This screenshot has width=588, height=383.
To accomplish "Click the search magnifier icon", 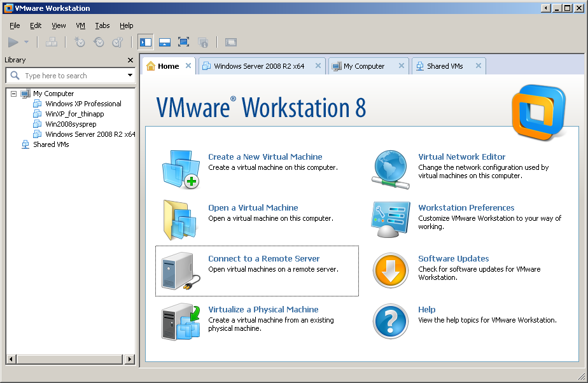I will point(15,75).
